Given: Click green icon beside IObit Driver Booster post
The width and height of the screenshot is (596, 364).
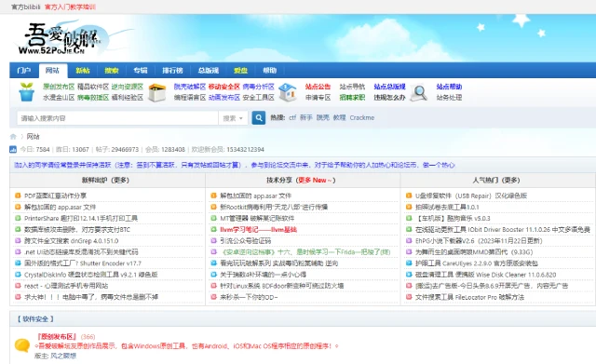Looking at the screenshot, I should 409,229.
